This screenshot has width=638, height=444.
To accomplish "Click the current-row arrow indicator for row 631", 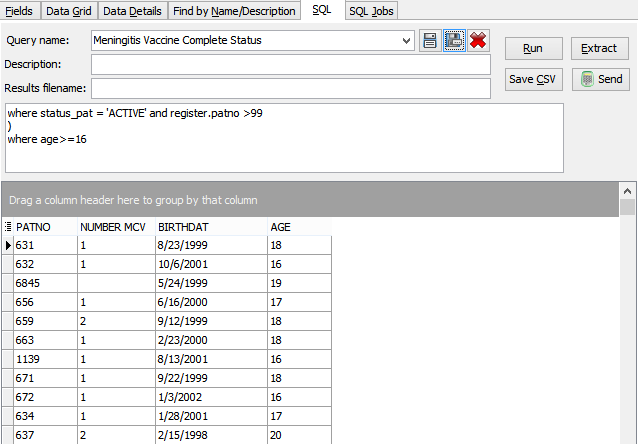I will [8, 245].
